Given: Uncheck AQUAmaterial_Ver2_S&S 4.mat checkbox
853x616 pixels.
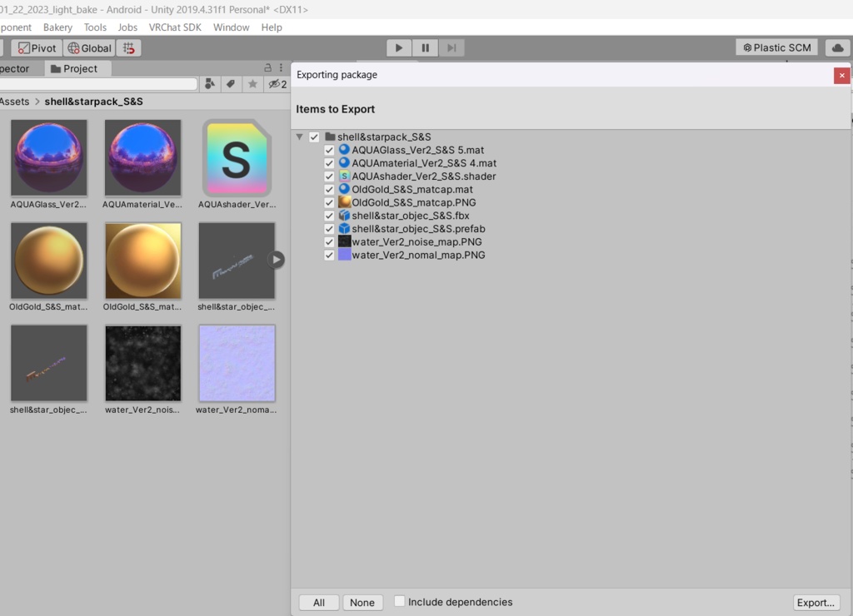Looking at the screenshot, I should 329,163.
